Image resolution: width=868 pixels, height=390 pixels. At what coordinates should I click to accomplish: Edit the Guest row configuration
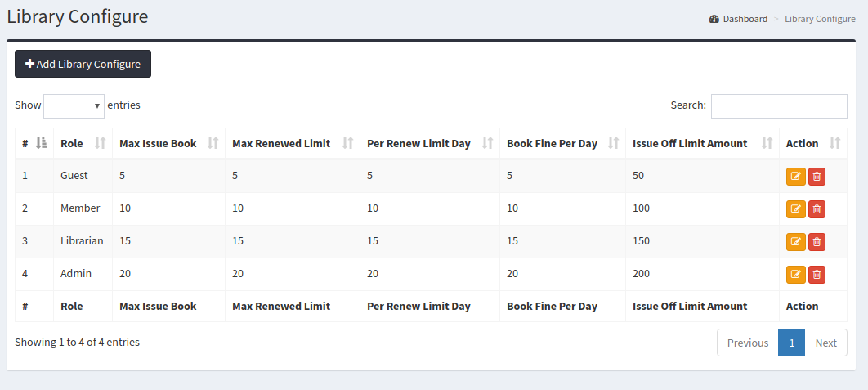(x=795, y=177)
